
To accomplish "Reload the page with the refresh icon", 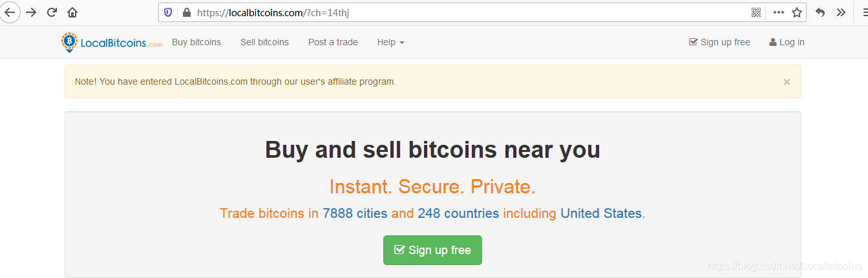I will (x=52, y=12).
